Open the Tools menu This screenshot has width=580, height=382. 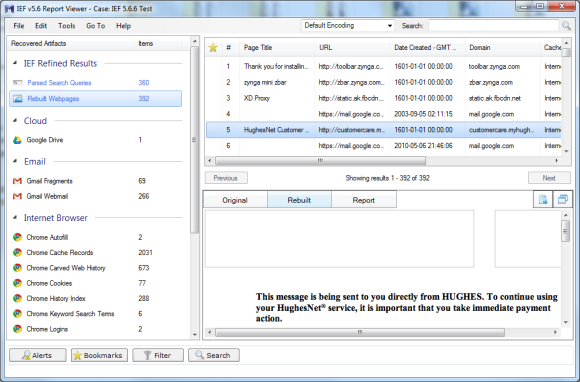click(x=67, y=26)
